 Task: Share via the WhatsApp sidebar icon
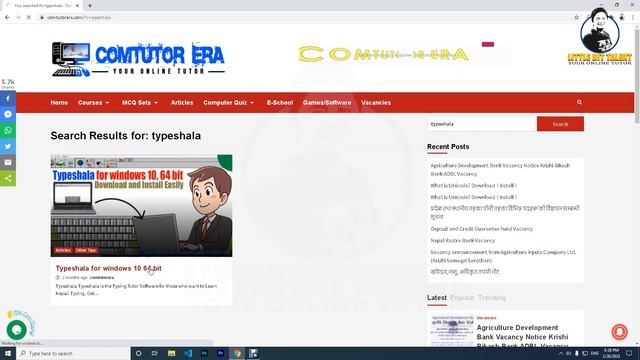coord(8,130)
